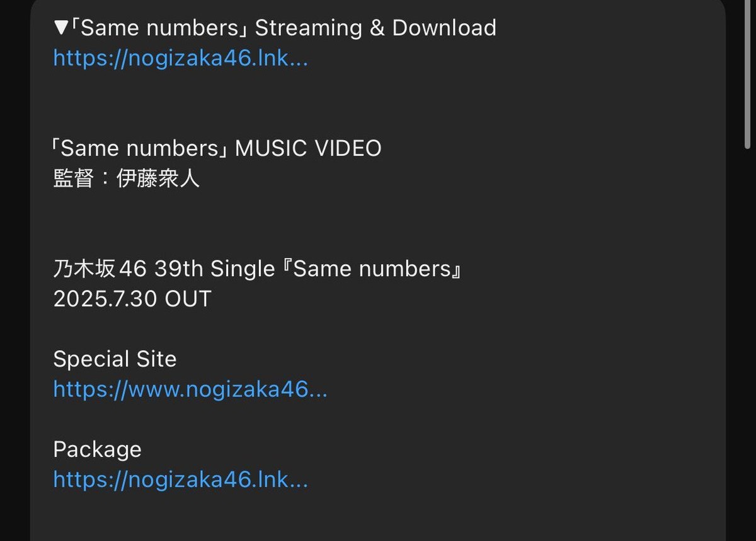Viewport: 756px width, 541px height.
Task: Click the 監督 director label
Action: click(x=74, y=178)
